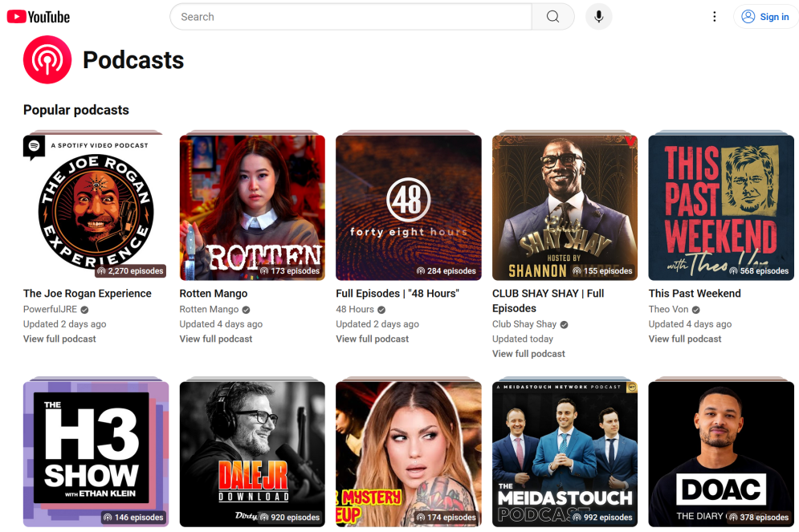Click "Updated today" under Club Shay Shay
799x532 pixels.
pos(523,339)
